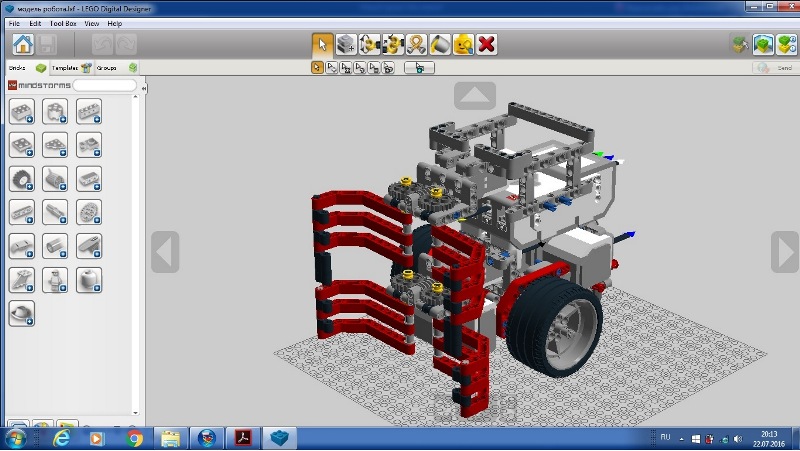800x451 pixels.
Task: Select the Hinge Align tool
Action: pyautogui.click(x=393, y=45)
